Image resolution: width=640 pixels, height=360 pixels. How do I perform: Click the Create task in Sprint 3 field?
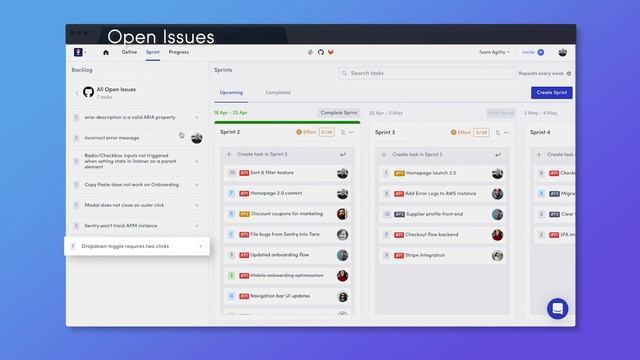tap(442, 155)
